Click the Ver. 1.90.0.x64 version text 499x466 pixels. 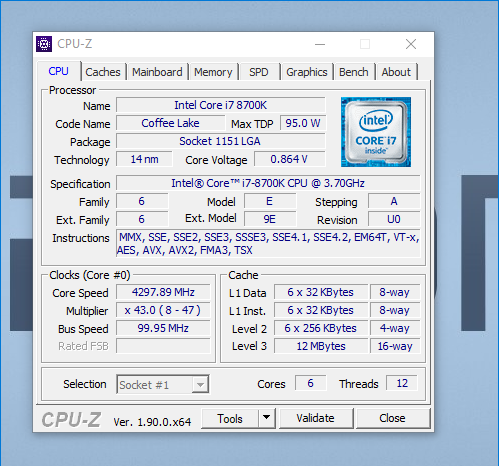click(152, 422)
